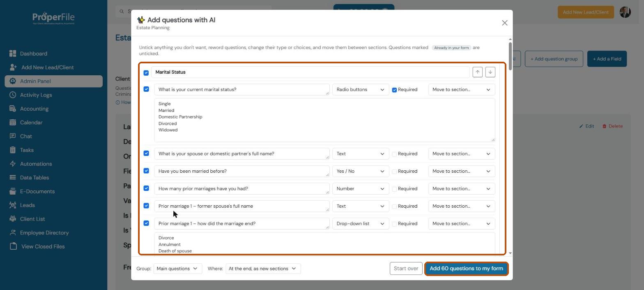
Task: Click the user avatar photo
Action: pyautogui.click(x=625, y=12)
